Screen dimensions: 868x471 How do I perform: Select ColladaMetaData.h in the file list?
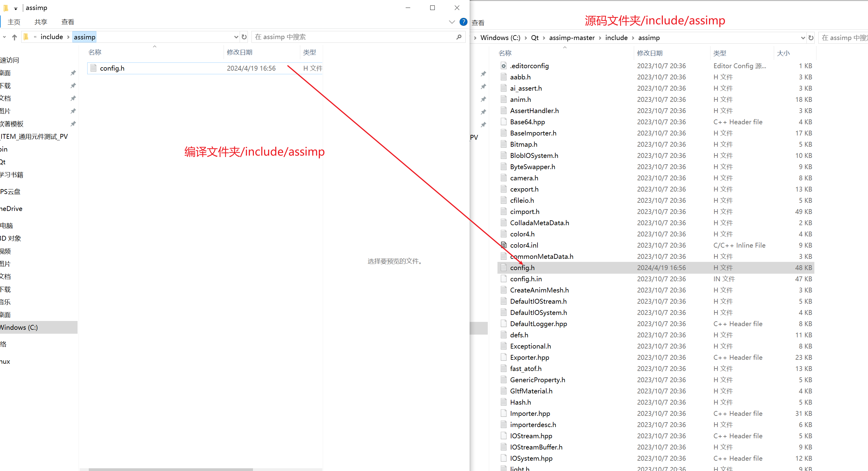point(656,223)
